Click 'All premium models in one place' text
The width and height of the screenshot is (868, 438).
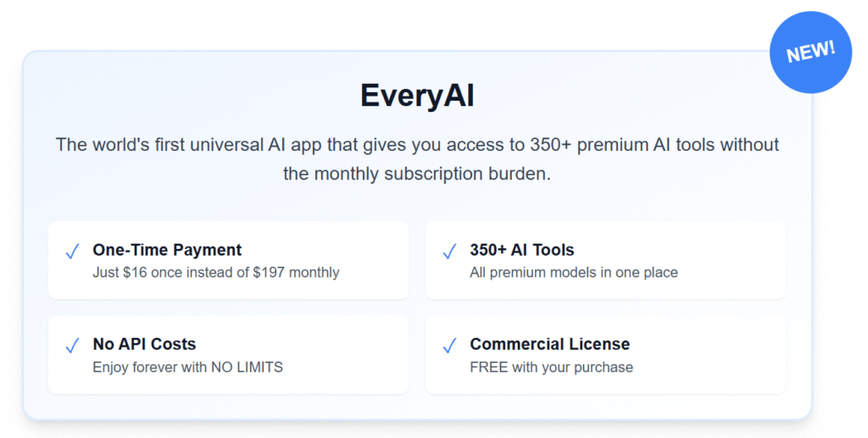[x=574, y=273]
